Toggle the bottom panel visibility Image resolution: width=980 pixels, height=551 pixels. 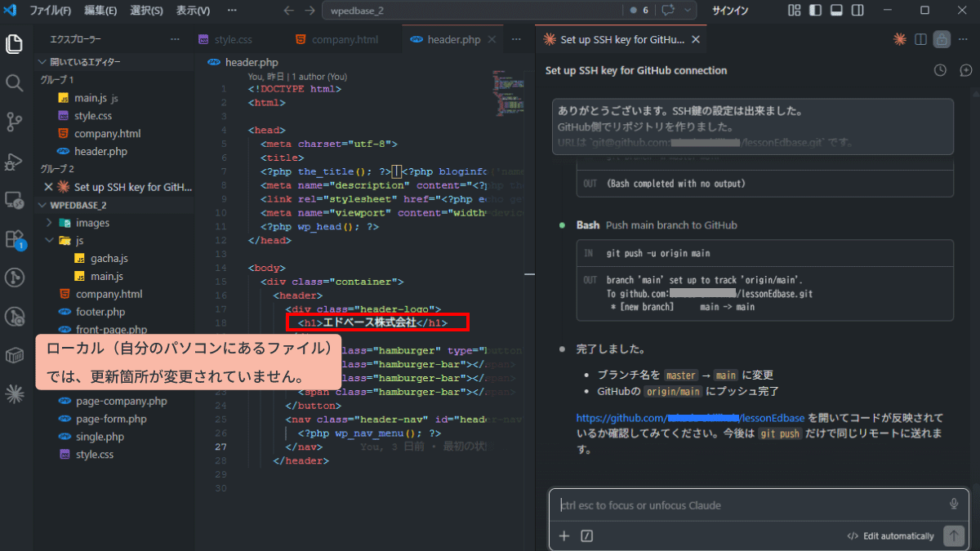tap(836, 11)
